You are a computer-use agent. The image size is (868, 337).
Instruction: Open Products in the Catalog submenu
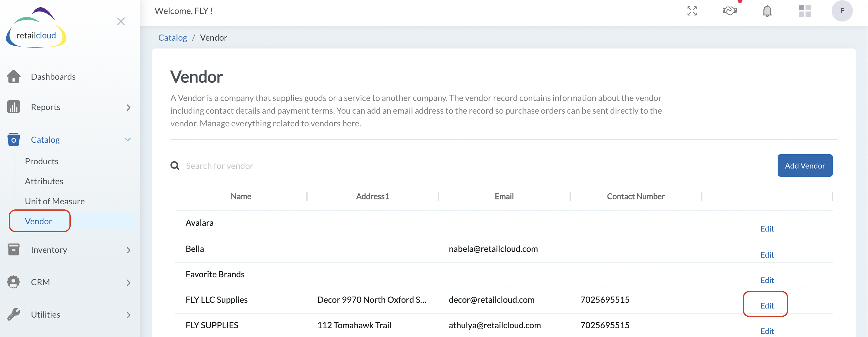click(x=42, y=161)
